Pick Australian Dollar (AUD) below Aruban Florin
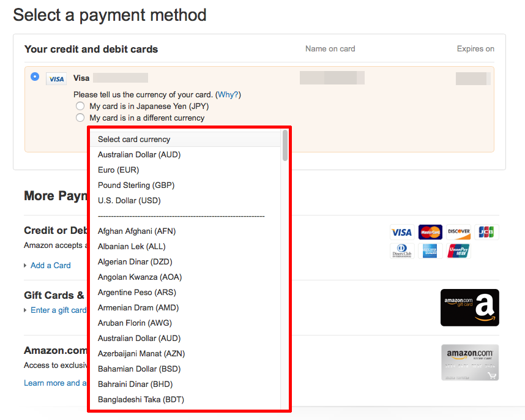 pos(185,339)
